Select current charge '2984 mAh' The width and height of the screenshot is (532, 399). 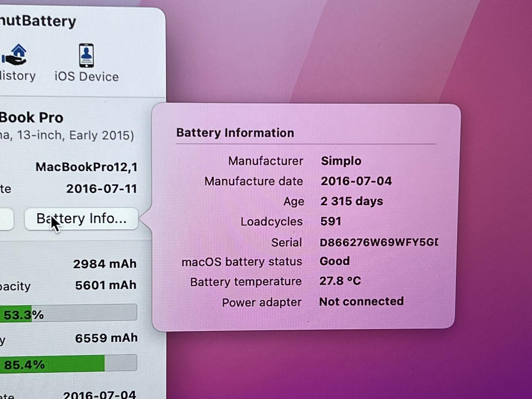point(105,264)
